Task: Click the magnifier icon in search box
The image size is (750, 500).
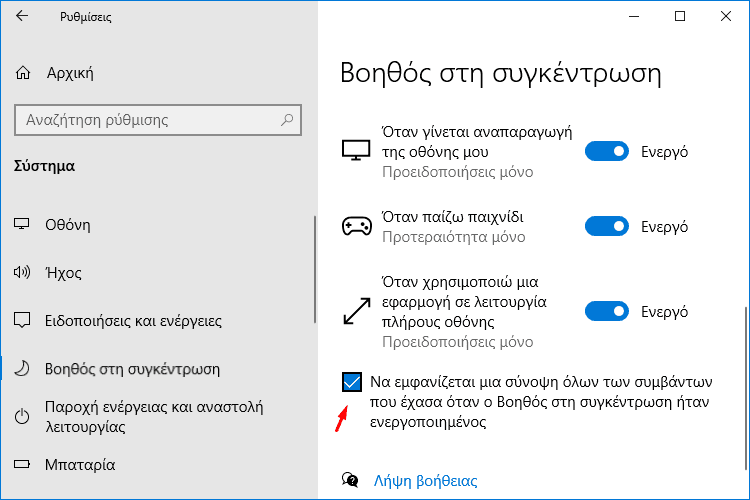Action: click(287, 120)
